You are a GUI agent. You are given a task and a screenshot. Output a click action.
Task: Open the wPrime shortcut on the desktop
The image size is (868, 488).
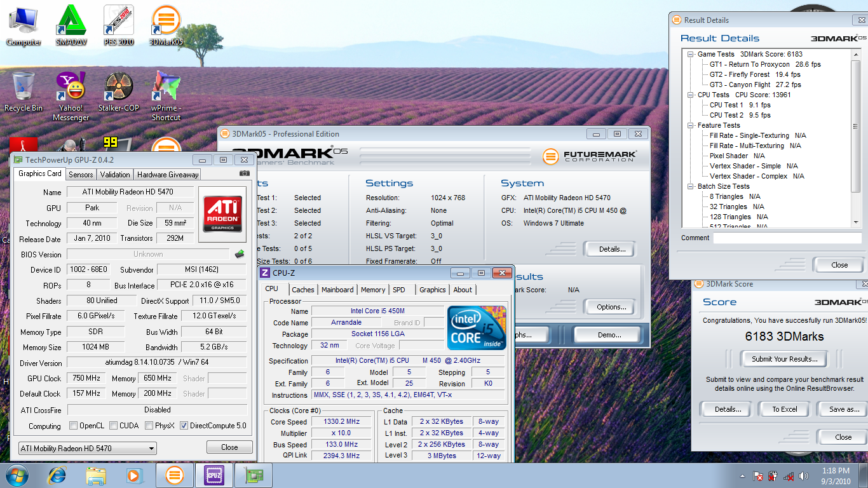166,96
